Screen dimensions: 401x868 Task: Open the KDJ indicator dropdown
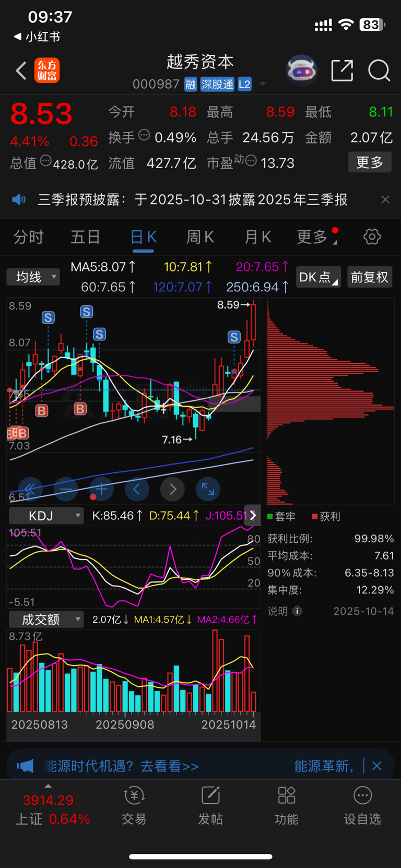pos(46,516)
